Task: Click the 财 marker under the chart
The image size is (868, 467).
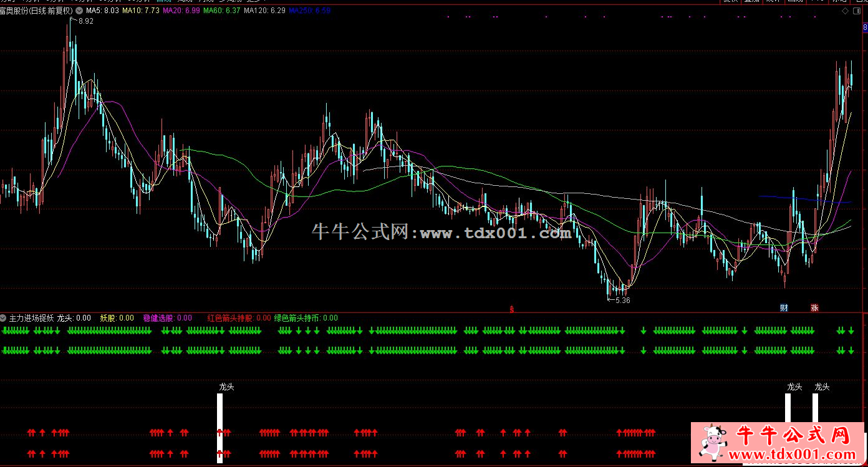Action: 784,308
